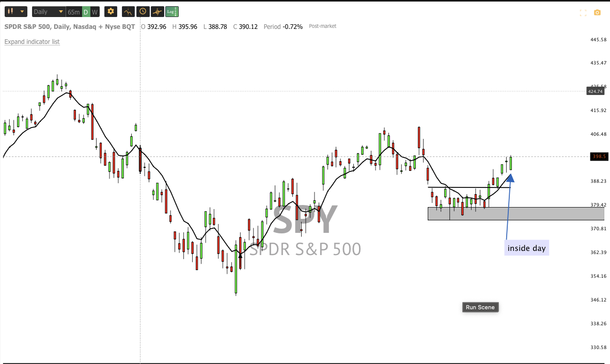Click the 354.16 price axis label
Viewport: 610px width, 364px height.
pos(598,276)
